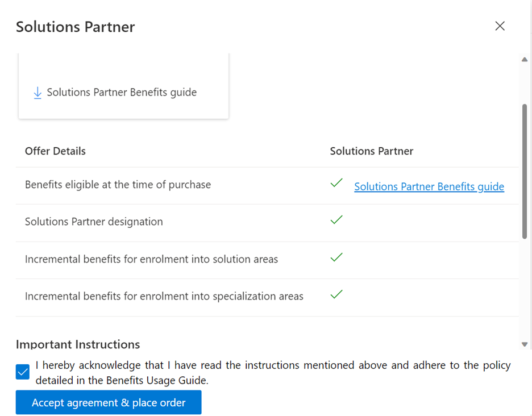Click the Offer Details column header
Viewport: 532px width, 416px height.
tap(55, 151)
